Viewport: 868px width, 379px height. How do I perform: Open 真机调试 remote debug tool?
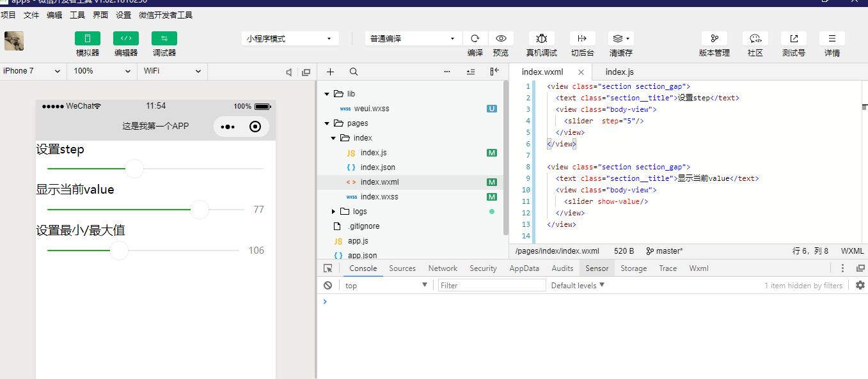point(541,38)
